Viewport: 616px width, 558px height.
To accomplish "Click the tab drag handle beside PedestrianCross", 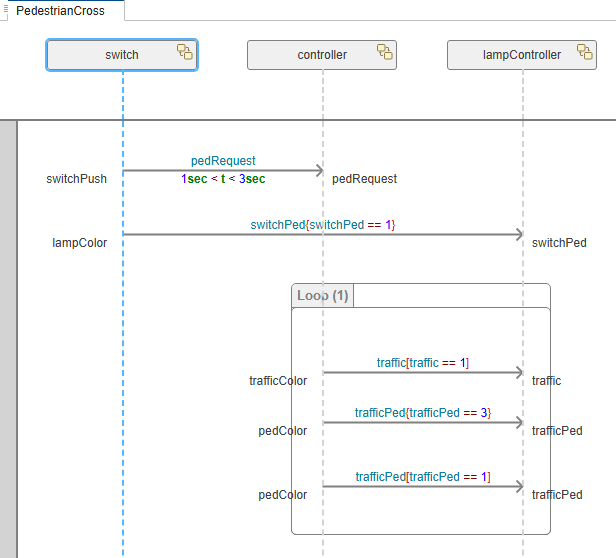I will click(5, 9).
